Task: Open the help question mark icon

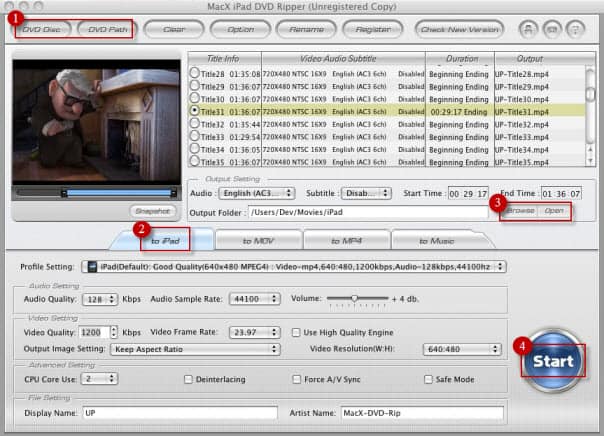Action: (x=575, y=30)
